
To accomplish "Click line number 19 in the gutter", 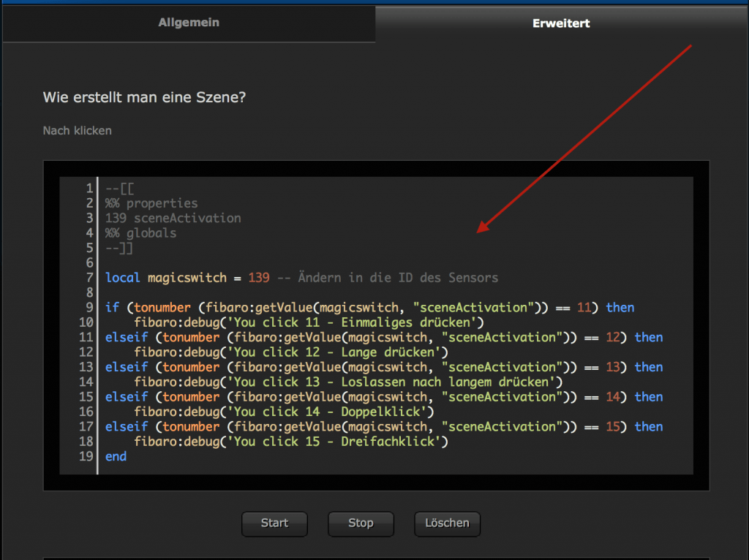I will point(86,456).
